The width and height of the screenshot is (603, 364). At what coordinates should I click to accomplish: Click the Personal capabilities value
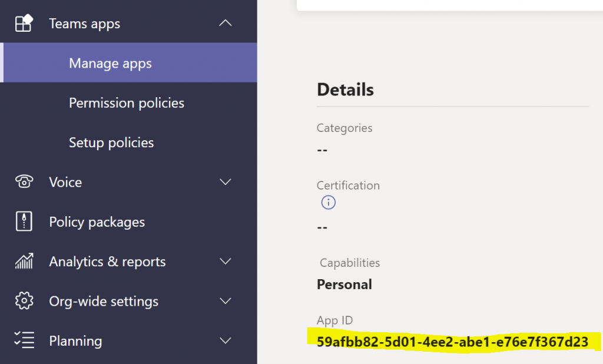coord(344,284)
